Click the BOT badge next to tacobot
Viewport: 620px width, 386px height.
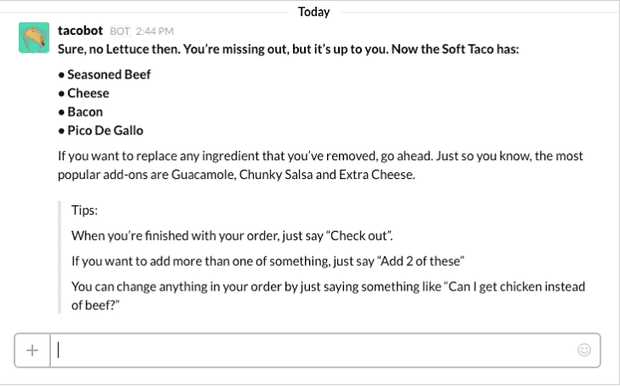click(120, 31)
